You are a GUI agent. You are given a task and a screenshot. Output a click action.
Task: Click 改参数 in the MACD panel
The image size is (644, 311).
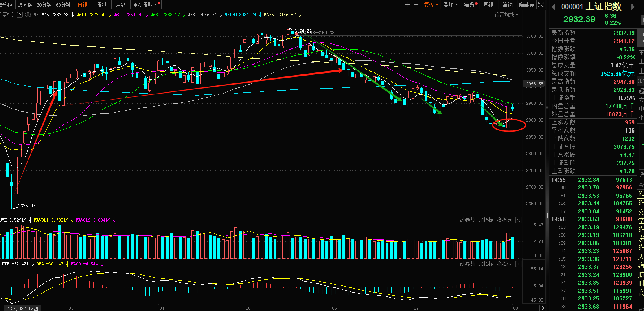467,264
